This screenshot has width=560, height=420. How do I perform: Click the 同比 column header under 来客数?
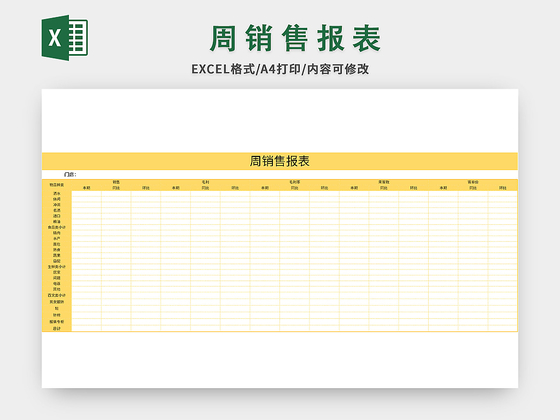point(384,188)
